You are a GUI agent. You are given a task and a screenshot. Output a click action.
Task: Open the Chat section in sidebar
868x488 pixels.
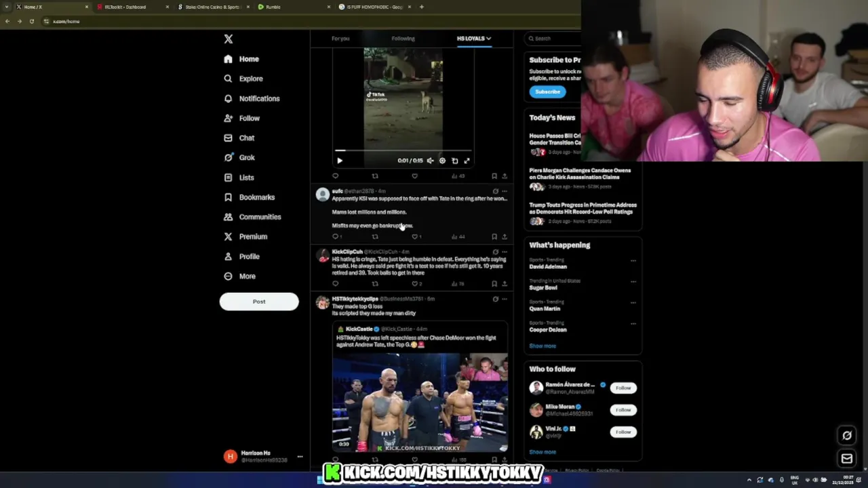point(239,138)
